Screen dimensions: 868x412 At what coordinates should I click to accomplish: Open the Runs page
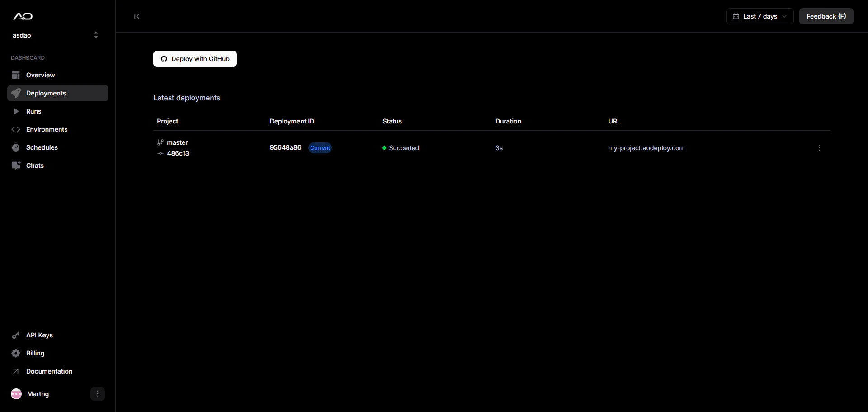[58, 111]
